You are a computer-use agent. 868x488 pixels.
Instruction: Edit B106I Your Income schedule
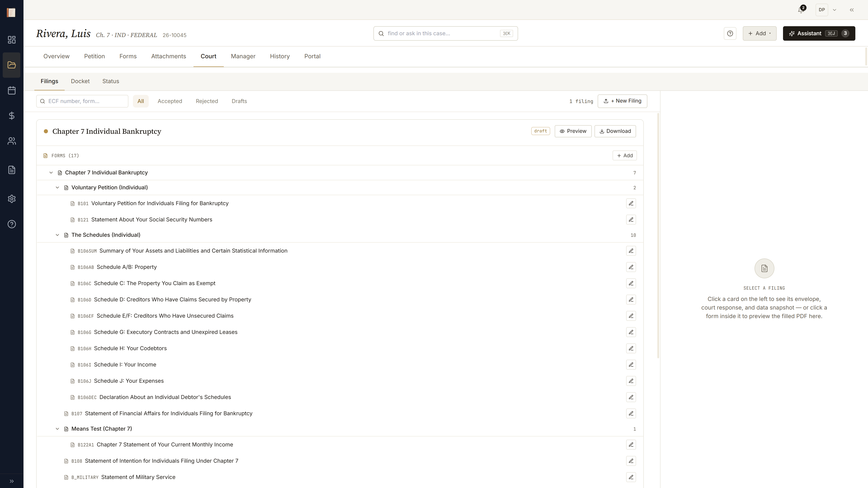tap(631, 364)
